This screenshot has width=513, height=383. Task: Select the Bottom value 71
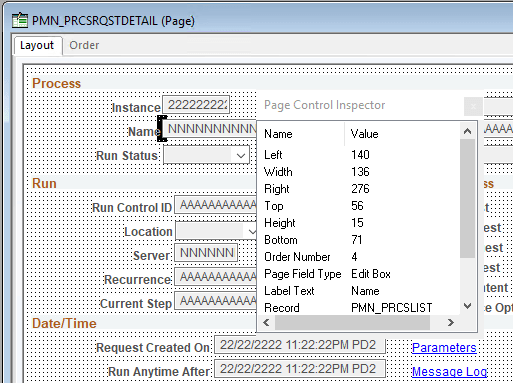coord(357,240)
